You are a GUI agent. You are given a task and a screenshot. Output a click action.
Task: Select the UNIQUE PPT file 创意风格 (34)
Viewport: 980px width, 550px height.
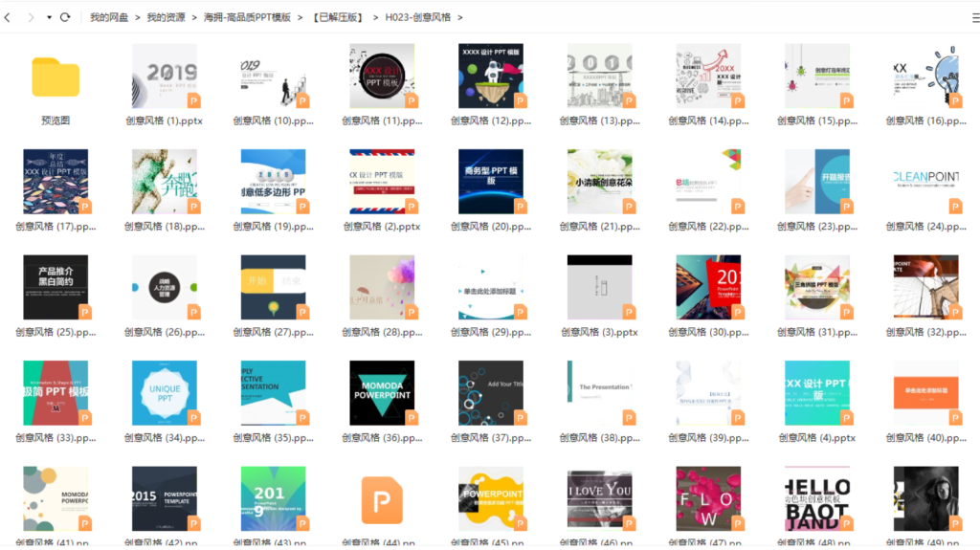[165, 392]
